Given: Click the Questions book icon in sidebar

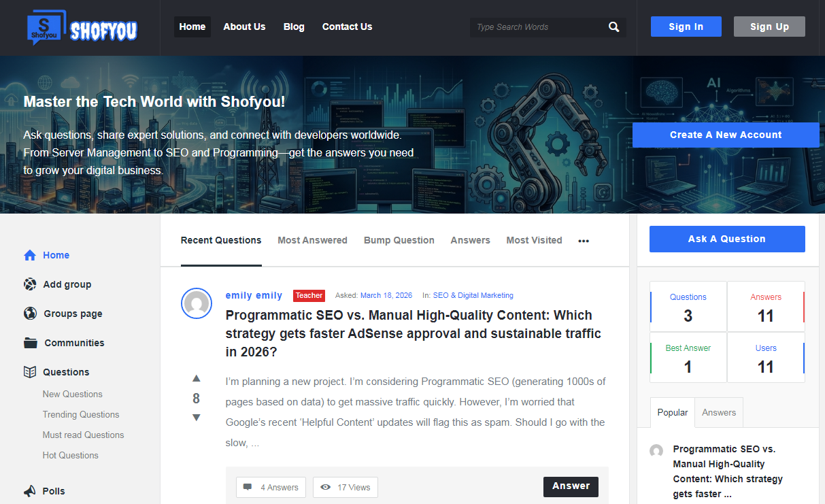Looking at the screenshot, I should (x=30, y=372).
